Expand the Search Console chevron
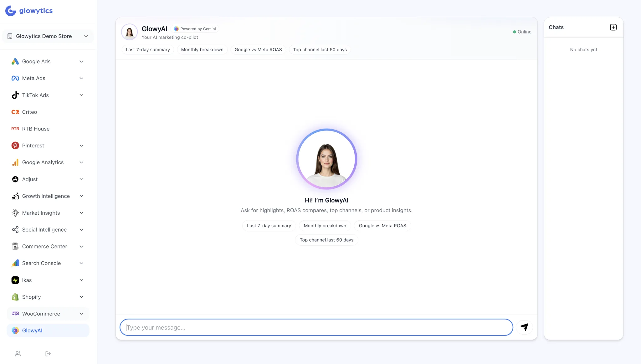This screenshot has height=364, width=641. point(81,263)
